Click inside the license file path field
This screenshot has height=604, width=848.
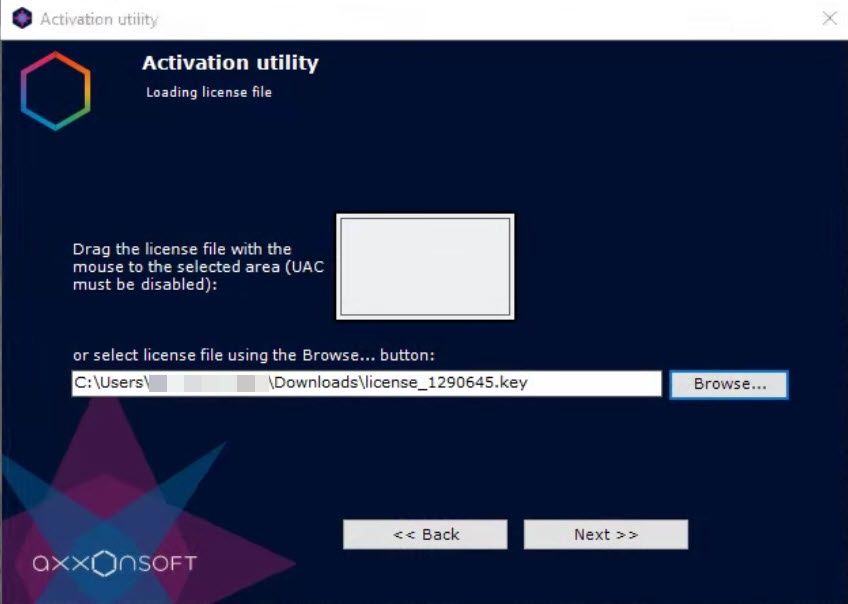coord(367,383)
